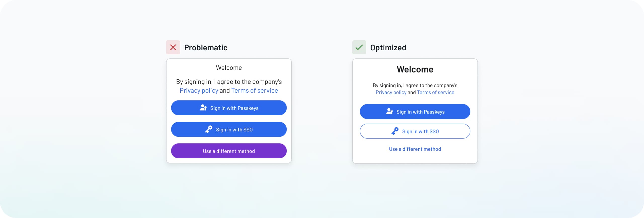Select Sign in with SSO on the Problematic card
This screenshot has width=644, height=218.
coord(228,129)
